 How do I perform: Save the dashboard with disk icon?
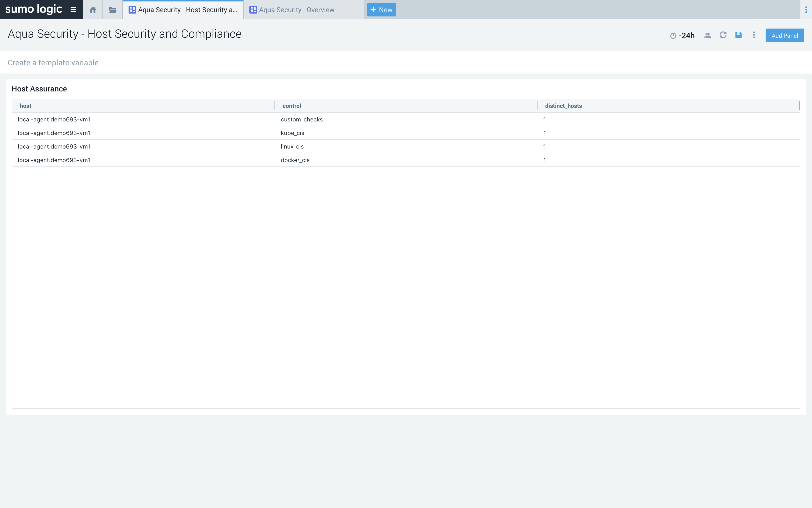738,35
